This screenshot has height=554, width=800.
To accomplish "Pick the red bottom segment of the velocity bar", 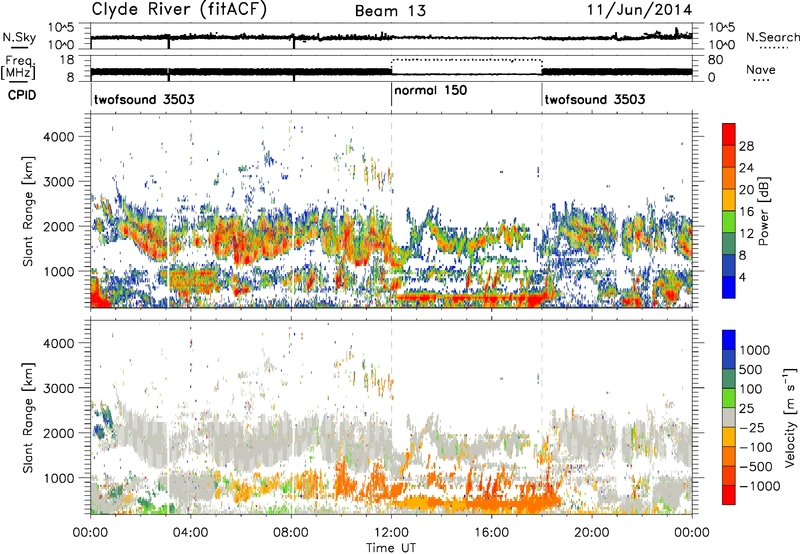I will (729, 495).
